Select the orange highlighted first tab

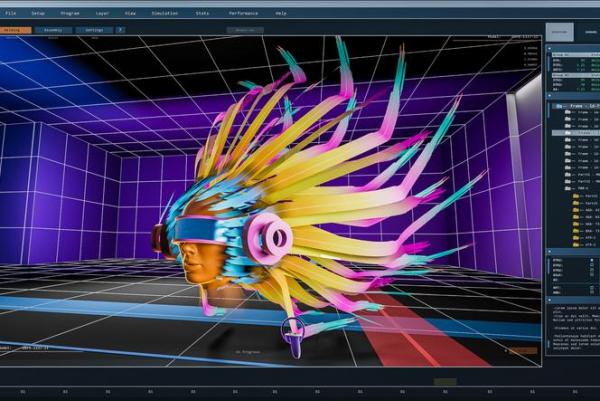[15, 30]
